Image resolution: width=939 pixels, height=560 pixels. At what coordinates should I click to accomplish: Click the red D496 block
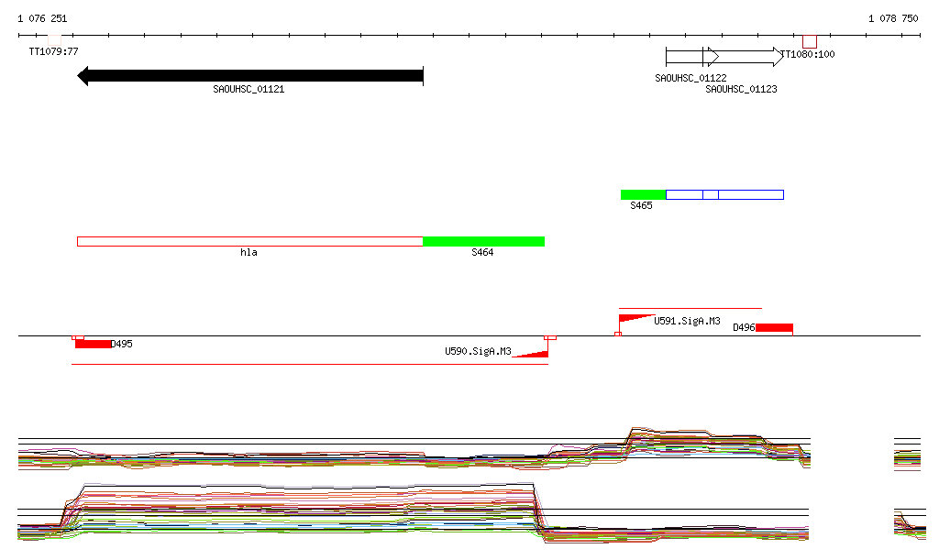774,327
